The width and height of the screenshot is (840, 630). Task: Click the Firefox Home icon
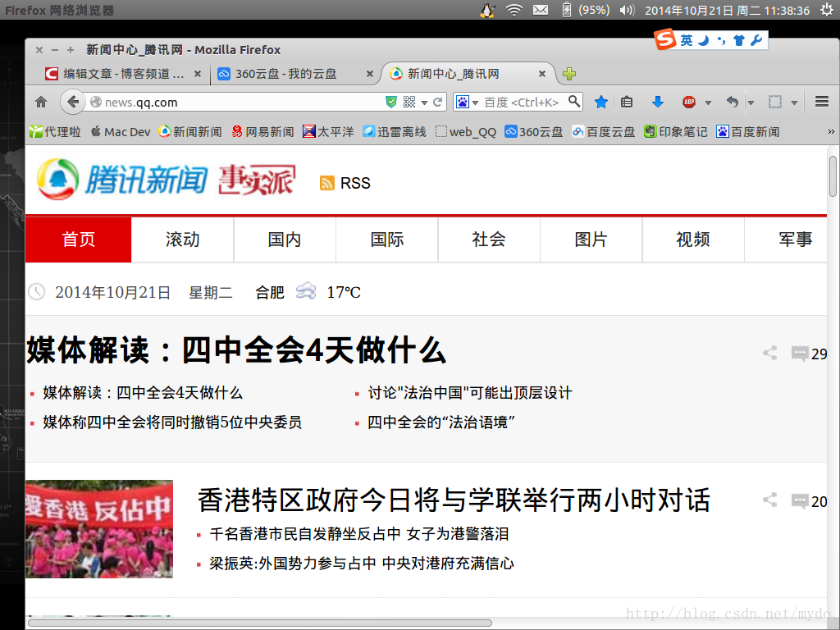click(41, 102)
